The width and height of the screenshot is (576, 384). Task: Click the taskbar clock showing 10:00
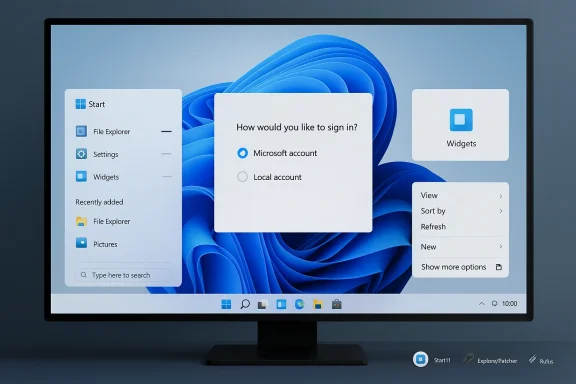(510, 304)
